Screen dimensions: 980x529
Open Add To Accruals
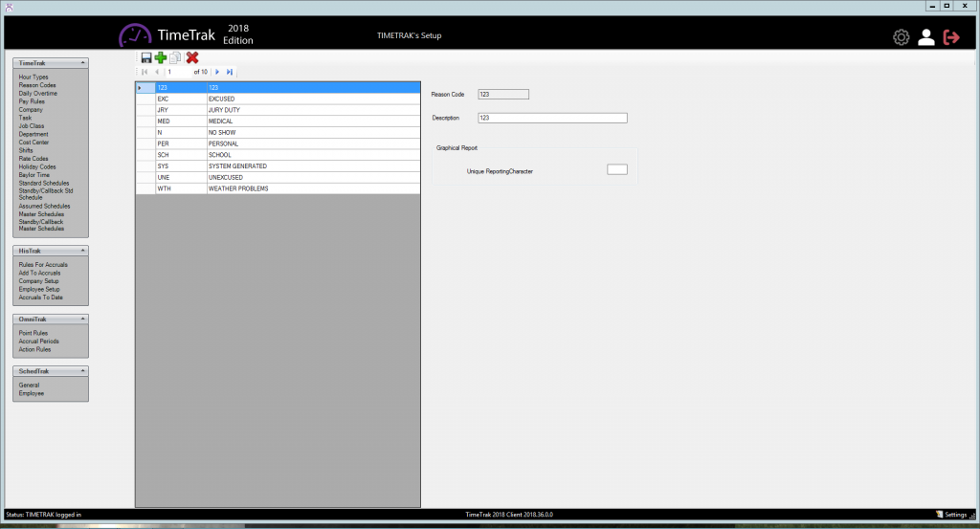39,273
